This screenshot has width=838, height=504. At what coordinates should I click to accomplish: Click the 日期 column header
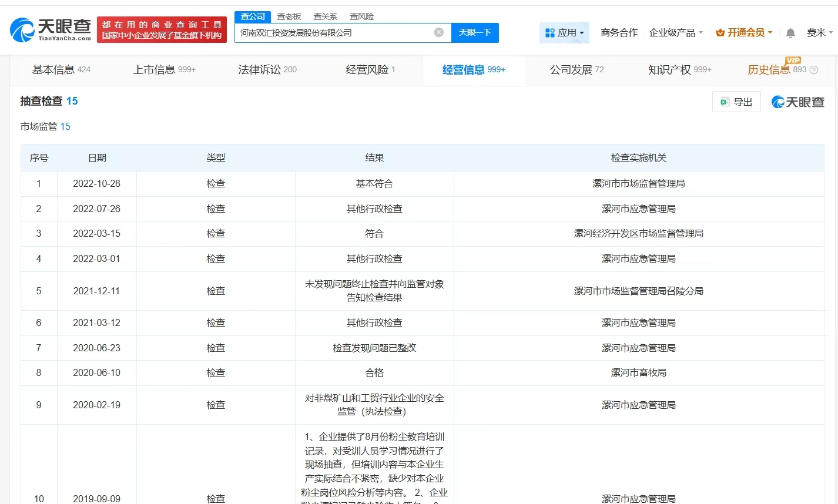[97, 158]
